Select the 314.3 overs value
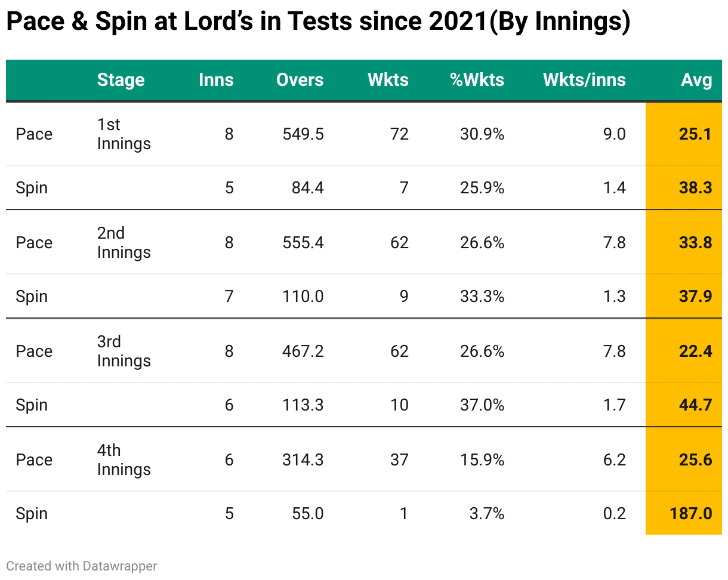 tap(303, 459)
